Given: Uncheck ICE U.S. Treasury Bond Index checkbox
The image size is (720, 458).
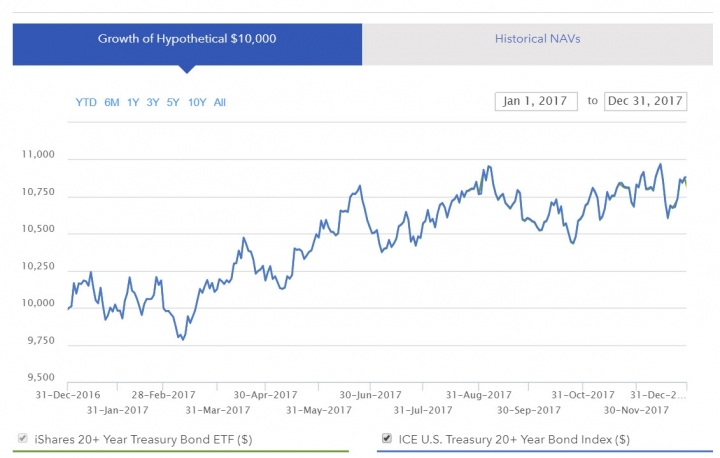Looking at the screenshot, I should click(x=387, y=438).
